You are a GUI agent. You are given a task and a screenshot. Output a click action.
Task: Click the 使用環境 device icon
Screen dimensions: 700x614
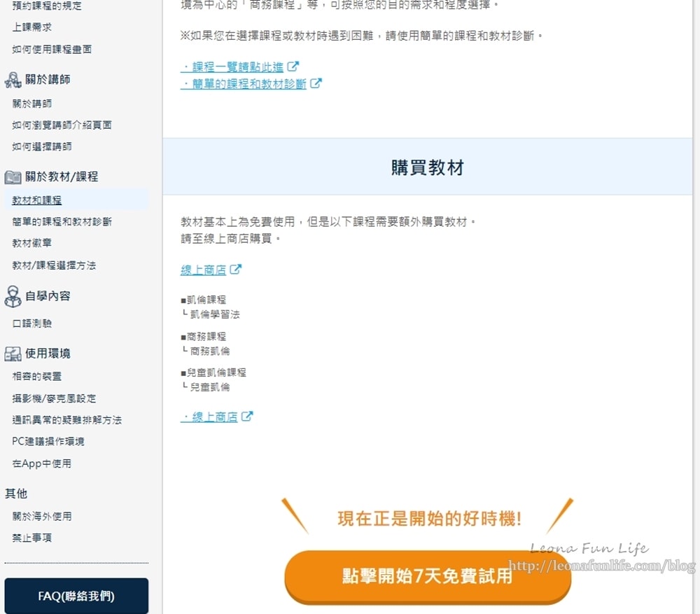click(13, 354)
